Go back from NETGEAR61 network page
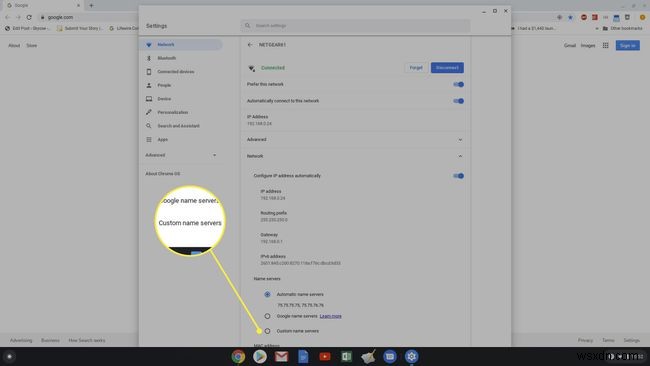This screenshot has height=366, width=650. tap(250, 45)
